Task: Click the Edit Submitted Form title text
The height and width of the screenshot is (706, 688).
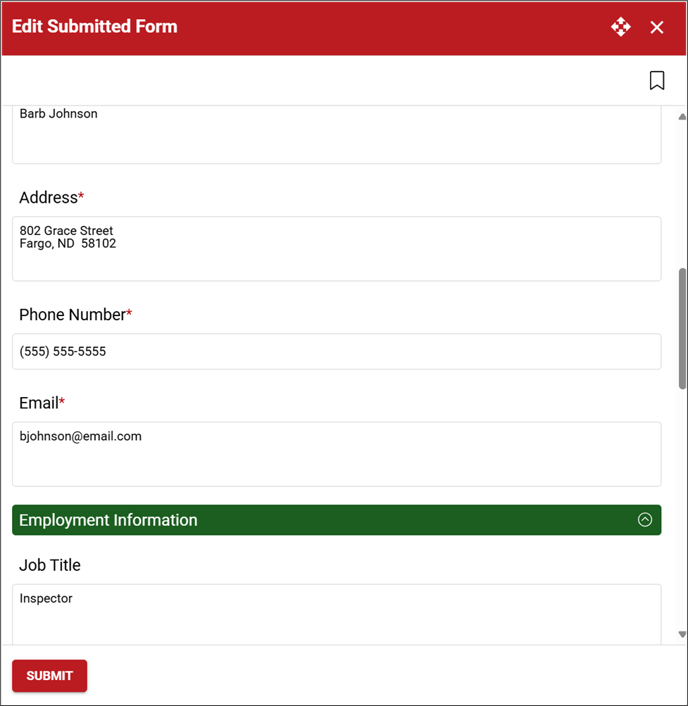Action: (95, 26)
